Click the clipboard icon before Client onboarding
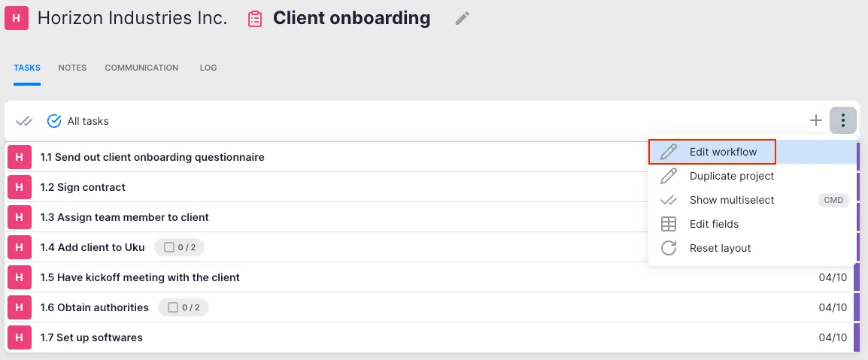 tap(256, 19)
